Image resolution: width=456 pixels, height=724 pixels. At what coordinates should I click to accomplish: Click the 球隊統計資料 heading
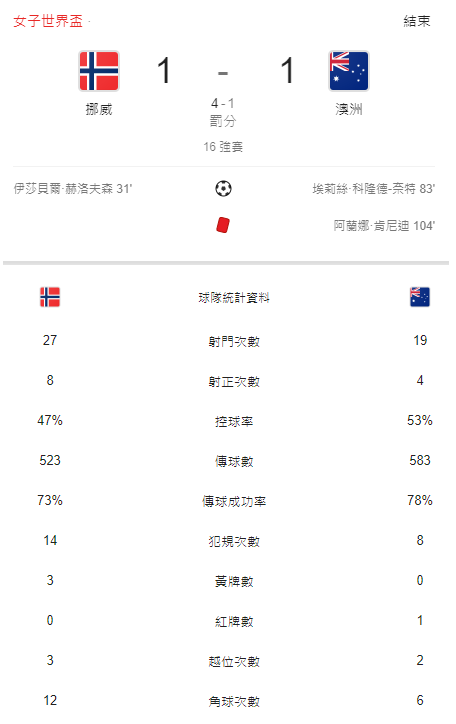(x=234, y=298)
